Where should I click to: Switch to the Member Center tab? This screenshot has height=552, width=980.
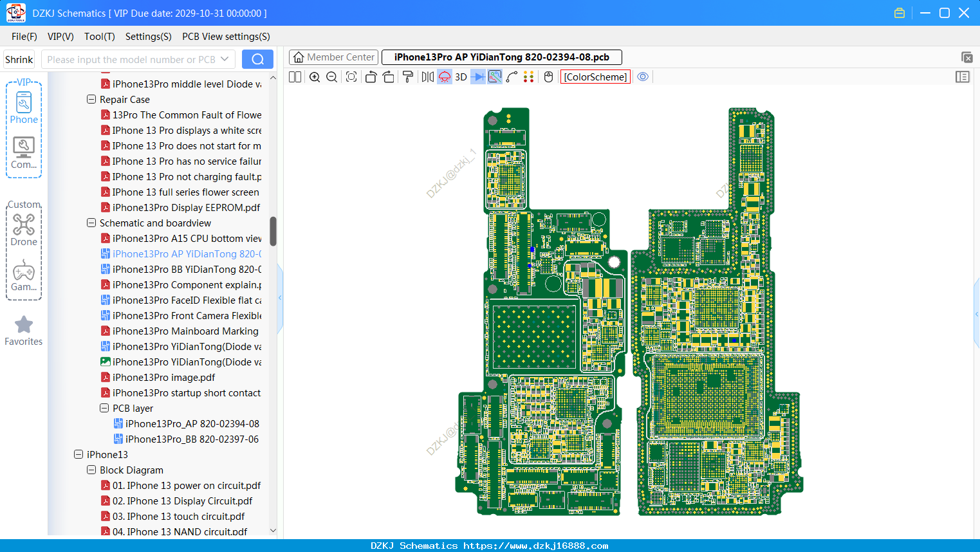coord(333,57)
